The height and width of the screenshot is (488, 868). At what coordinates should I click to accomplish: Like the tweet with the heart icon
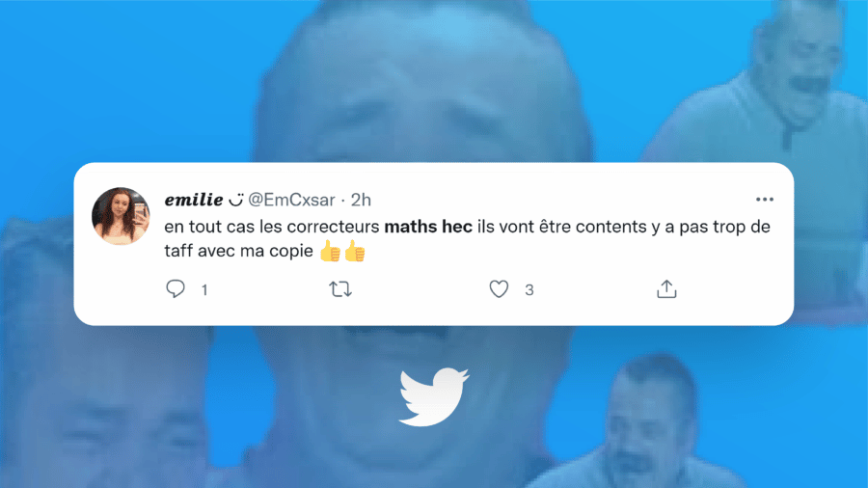pos(499,288)
